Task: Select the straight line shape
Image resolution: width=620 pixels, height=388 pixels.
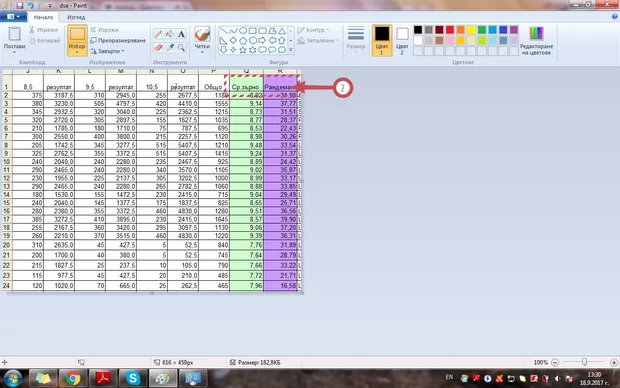Action: [x=223, y=30]
